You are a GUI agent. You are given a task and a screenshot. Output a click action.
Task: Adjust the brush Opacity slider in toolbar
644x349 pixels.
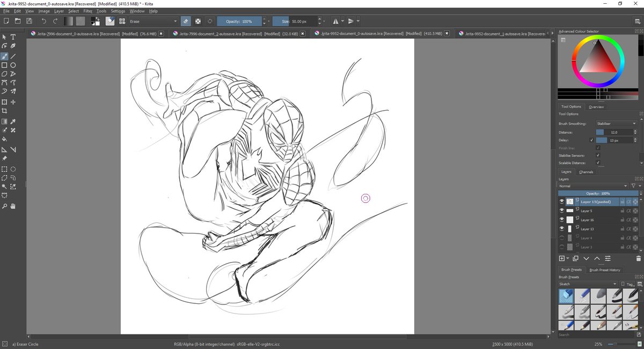[240, 21]
